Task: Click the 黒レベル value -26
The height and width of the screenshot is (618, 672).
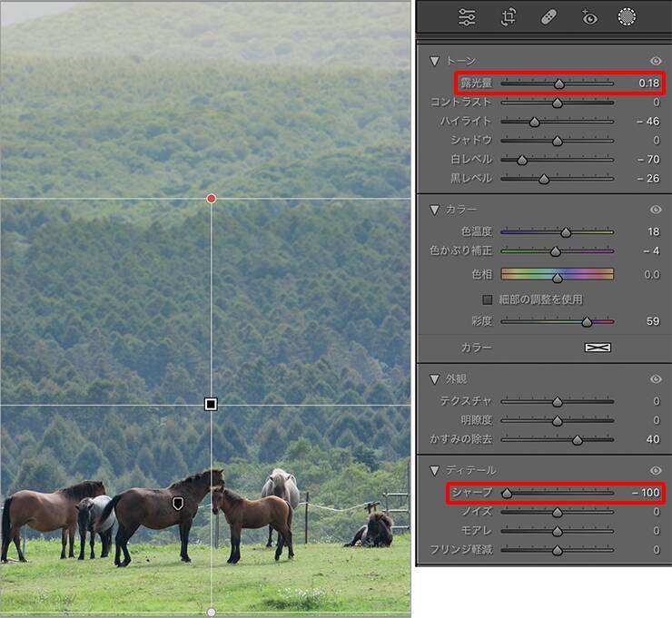Action: point(648,178)
